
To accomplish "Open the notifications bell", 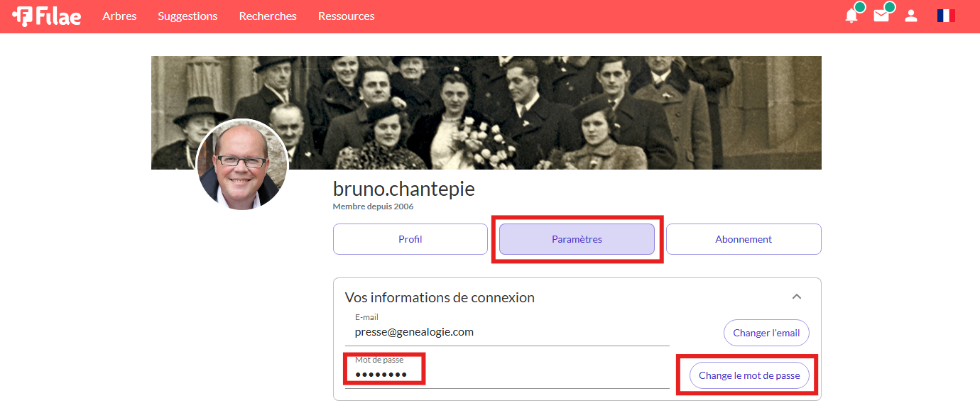I will [x=851, y=16].
